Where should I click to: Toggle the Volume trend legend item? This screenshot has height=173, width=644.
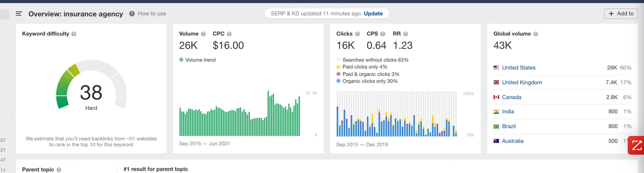pyautogui.click(x=197, y=60)
